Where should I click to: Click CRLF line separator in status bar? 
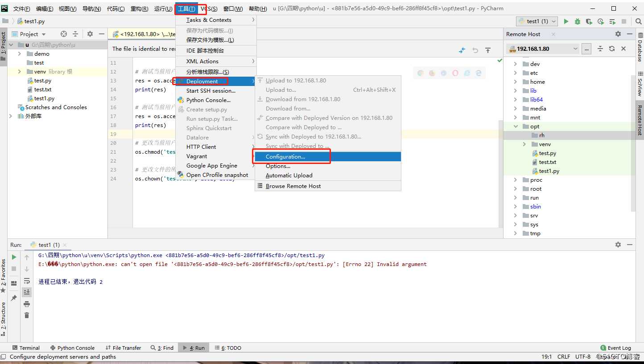[x=564, y=357]
